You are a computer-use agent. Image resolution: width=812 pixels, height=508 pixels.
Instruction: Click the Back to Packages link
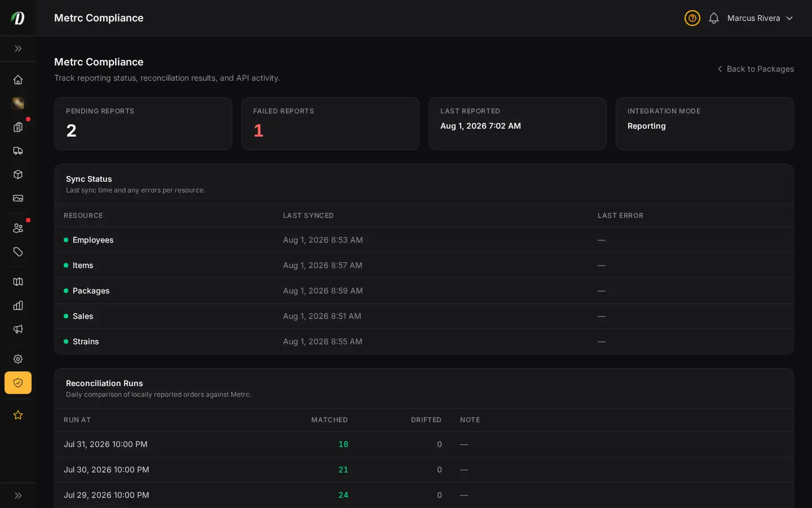coord(756,69)
